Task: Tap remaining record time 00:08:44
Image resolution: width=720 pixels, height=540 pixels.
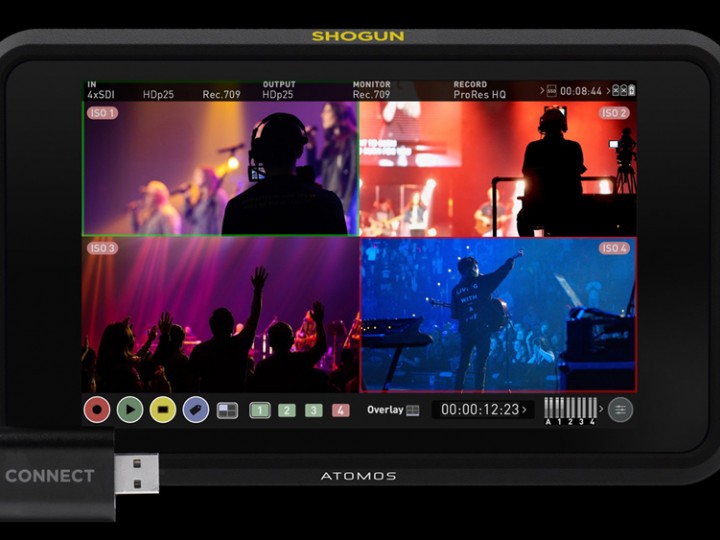Action: point(581,91)
